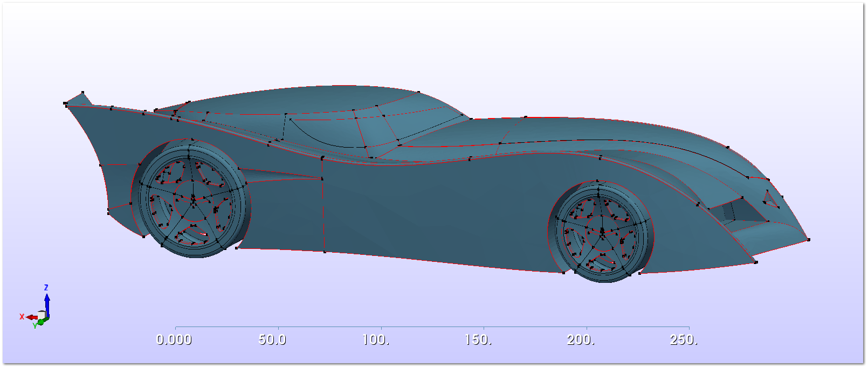The height and width of the screenshot is (368, 868).
Task: Select the triangular headlight on the nose
Action: 770,200
